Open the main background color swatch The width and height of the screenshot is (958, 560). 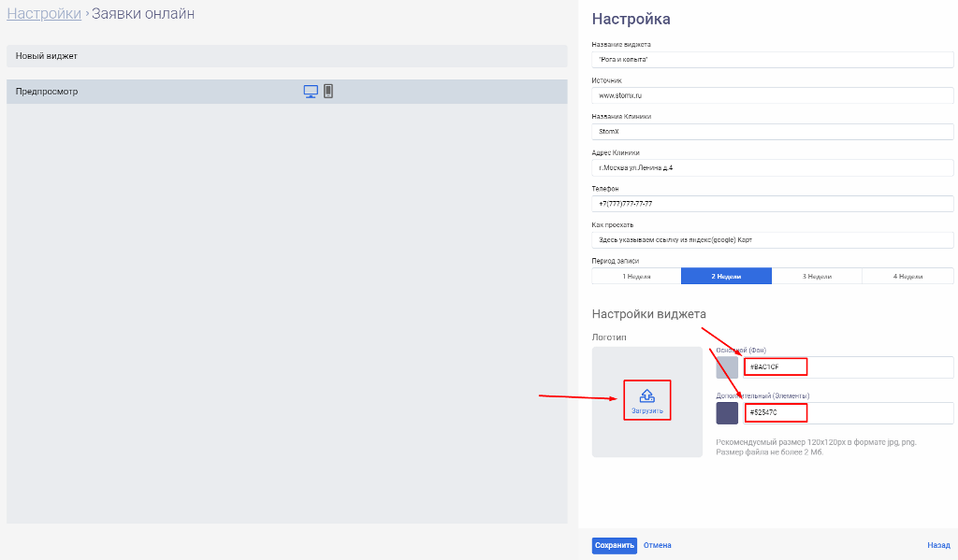[x=727, y=367]
